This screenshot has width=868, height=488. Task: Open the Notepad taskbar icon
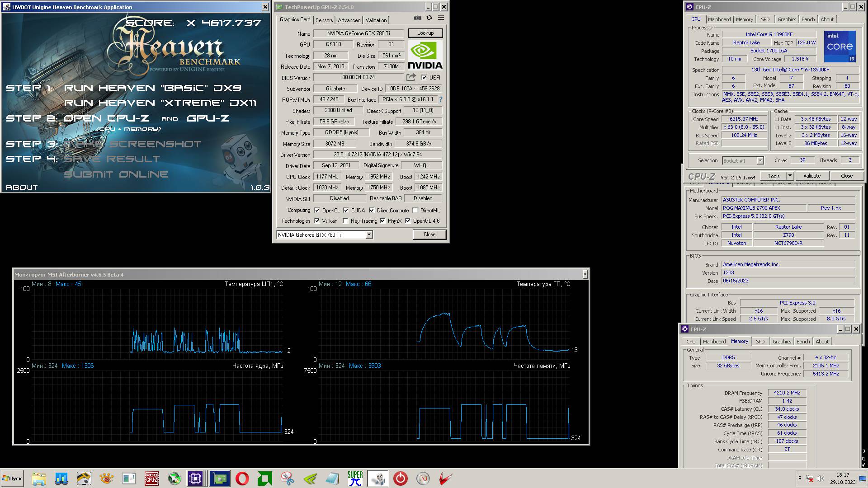[x=333, y=479]
